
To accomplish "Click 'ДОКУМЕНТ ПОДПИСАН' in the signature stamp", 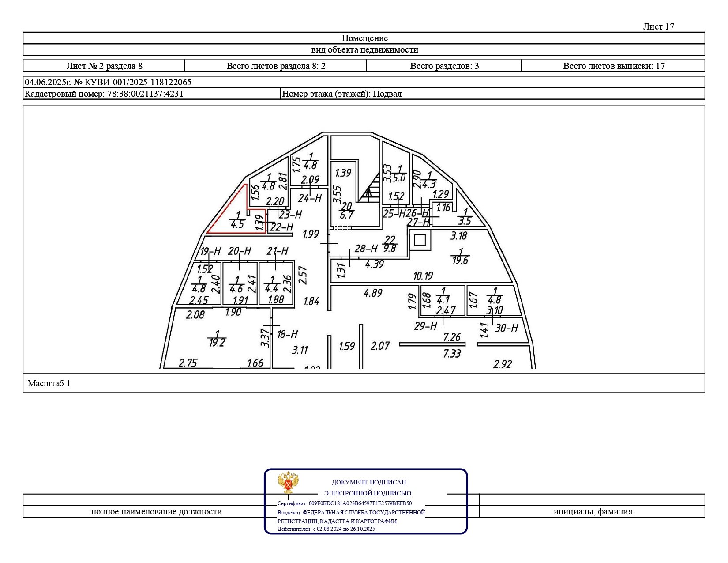I will tap(369, 482).
